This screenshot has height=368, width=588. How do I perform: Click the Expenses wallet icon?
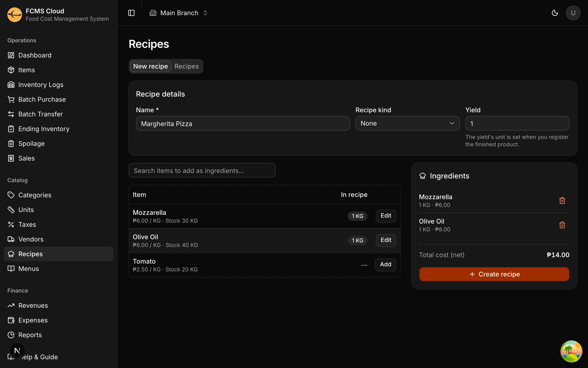[x=11, y=320]
